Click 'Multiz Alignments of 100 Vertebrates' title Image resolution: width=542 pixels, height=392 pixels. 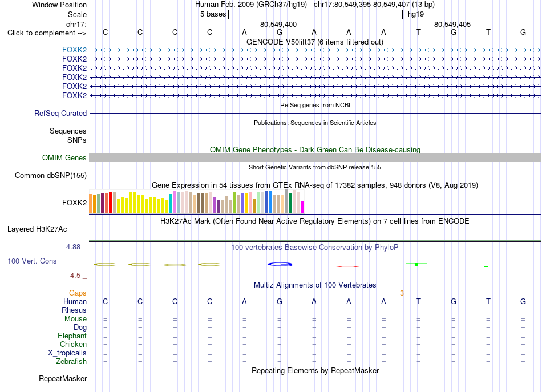pyautogui.click(x=315, y=285)
